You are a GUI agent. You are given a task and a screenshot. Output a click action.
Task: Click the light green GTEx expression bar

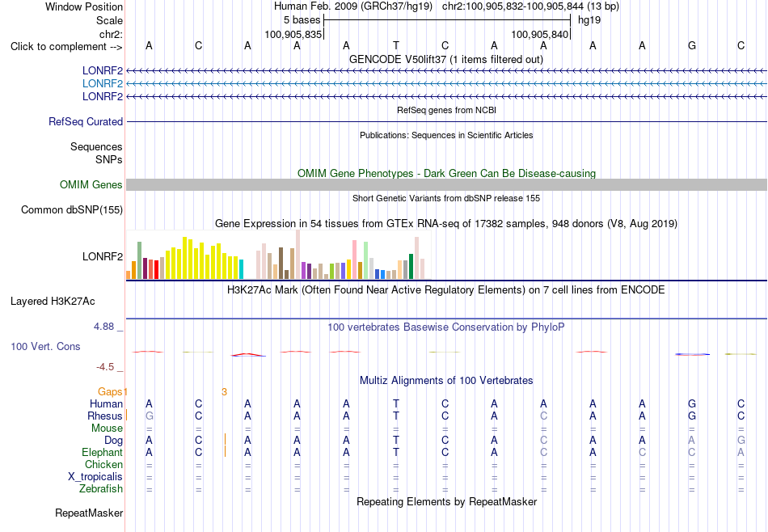point(366,260)
